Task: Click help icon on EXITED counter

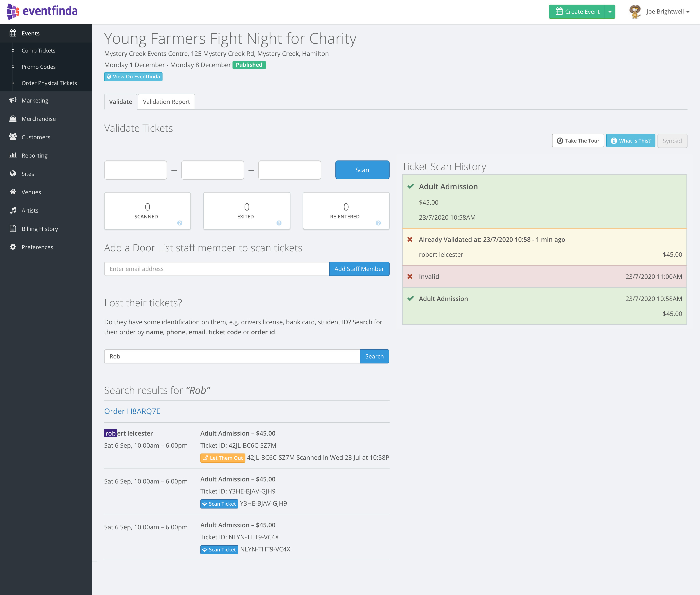Action: tap(279, 223)
